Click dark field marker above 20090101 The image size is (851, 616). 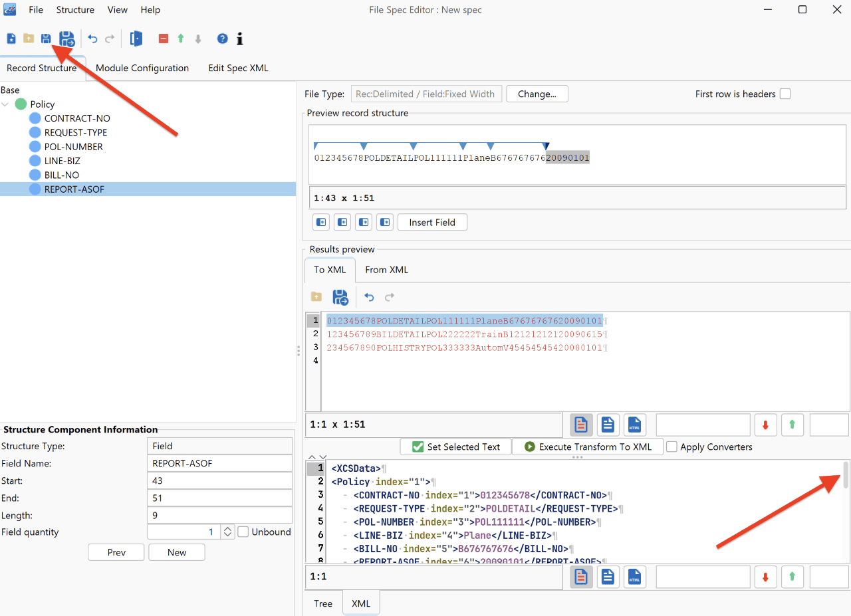546,146
